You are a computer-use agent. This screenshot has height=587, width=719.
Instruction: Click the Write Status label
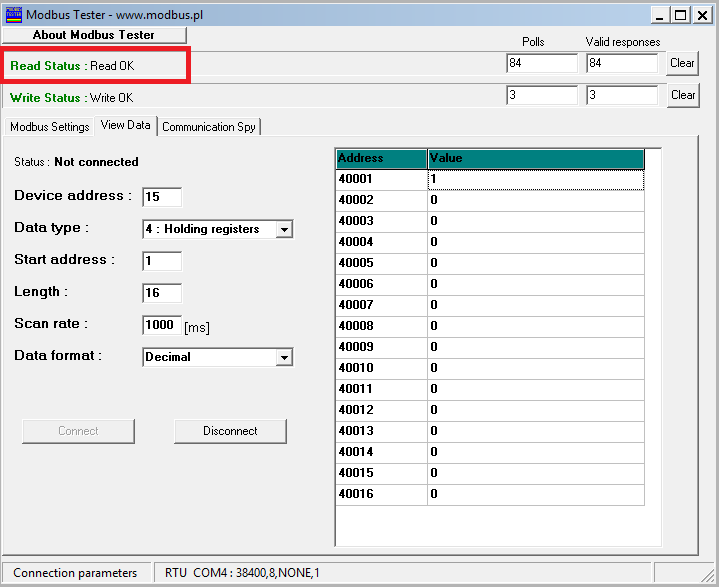49,98
